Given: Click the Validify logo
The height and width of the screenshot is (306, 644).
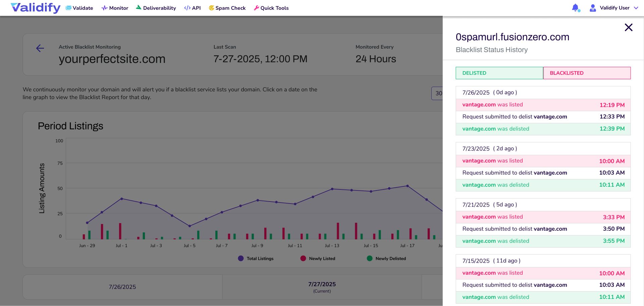Looking at the screenshot, I should click(x=36, y=7).
